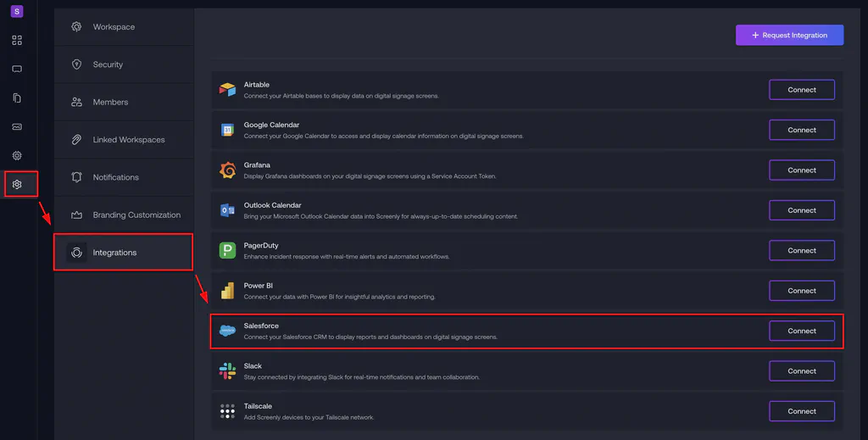The width and height of the screenshot is (868, 440).
Task: Click 'Add Screenly devices' description text
Action: tap(309, 417)
